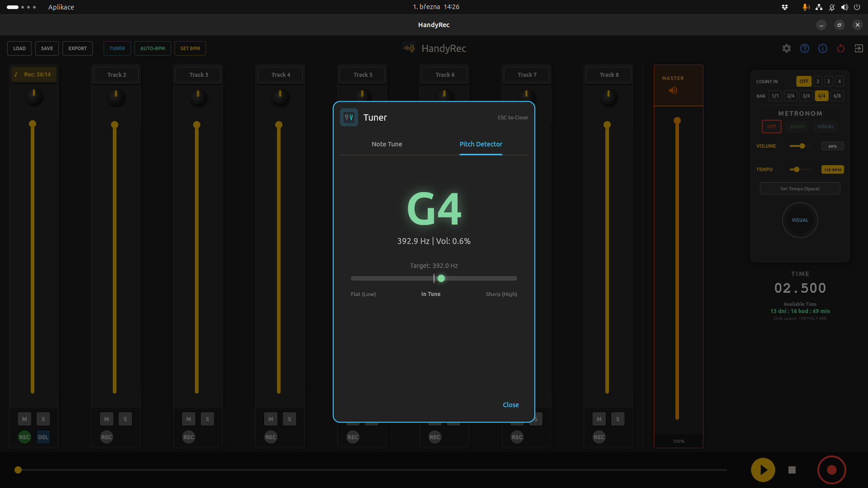Open the help question mark icon

click(x=805, y=48)
